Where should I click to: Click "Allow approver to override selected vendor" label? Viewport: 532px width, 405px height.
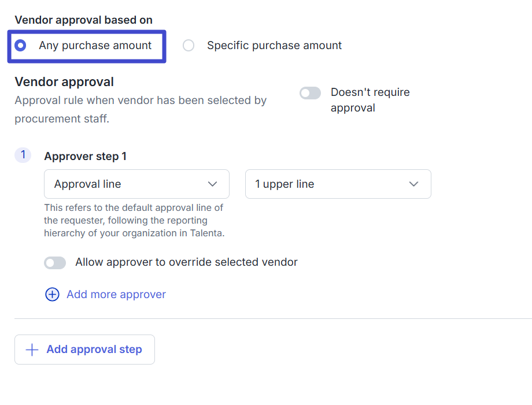186,262
